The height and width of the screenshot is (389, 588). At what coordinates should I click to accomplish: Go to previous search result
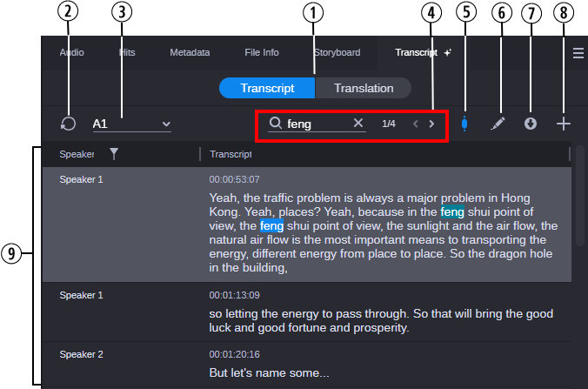pyautogui.click(x=415, y=124)
